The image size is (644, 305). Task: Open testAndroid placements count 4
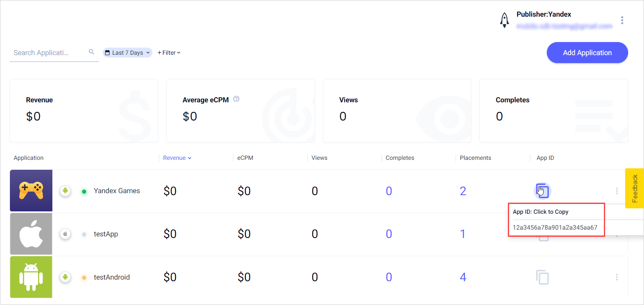[463, 277]
